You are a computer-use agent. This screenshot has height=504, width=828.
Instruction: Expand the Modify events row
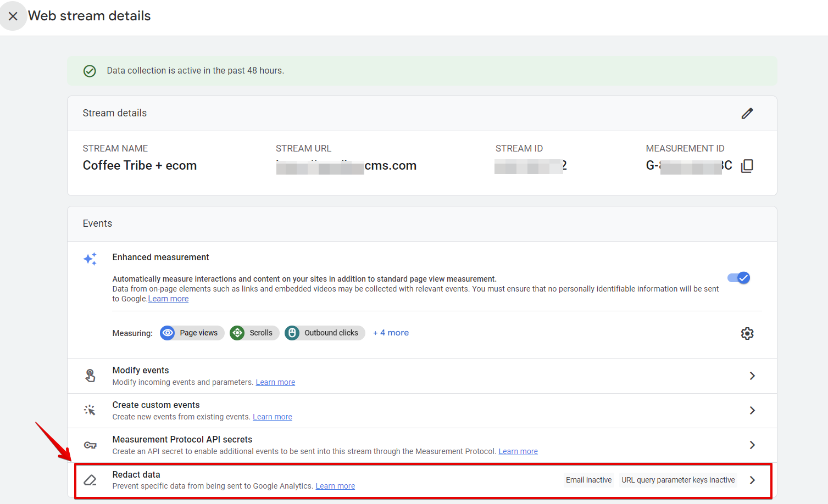click(x=752, y=376)
